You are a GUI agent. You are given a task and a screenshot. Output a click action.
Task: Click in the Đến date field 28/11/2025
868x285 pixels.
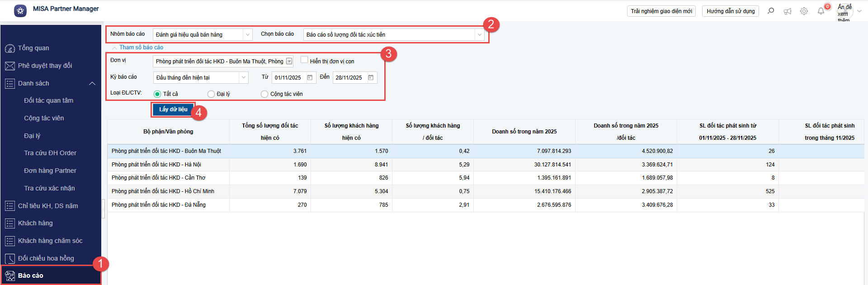(349, 78)
